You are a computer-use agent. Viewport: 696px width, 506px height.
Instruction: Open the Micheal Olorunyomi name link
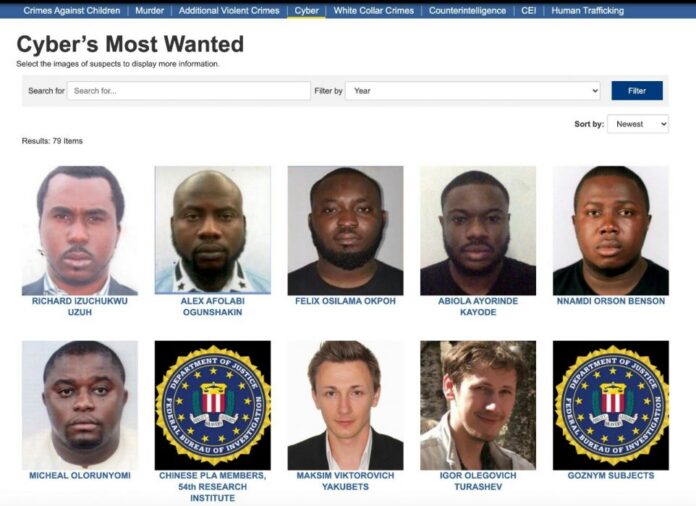coord(80,475)
